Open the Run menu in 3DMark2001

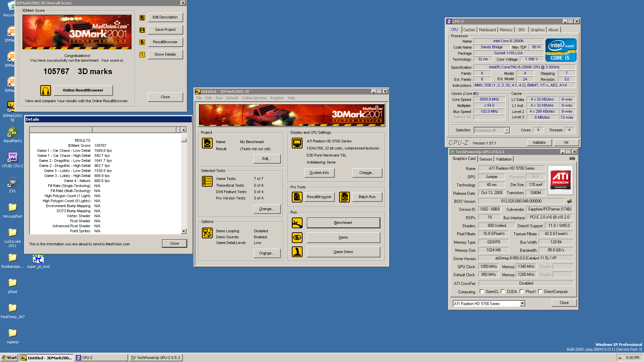tap(219, 98)
